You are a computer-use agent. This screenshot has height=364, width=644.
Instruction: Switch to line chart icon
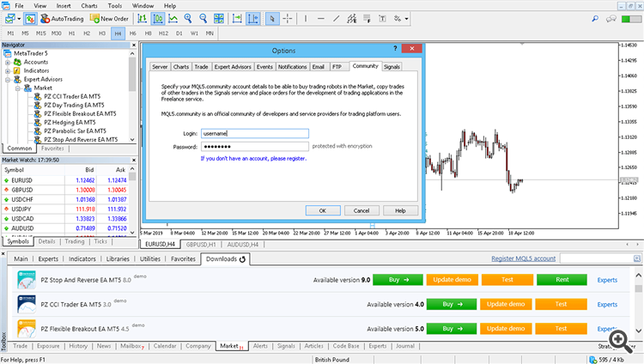(x=173, y=19)
